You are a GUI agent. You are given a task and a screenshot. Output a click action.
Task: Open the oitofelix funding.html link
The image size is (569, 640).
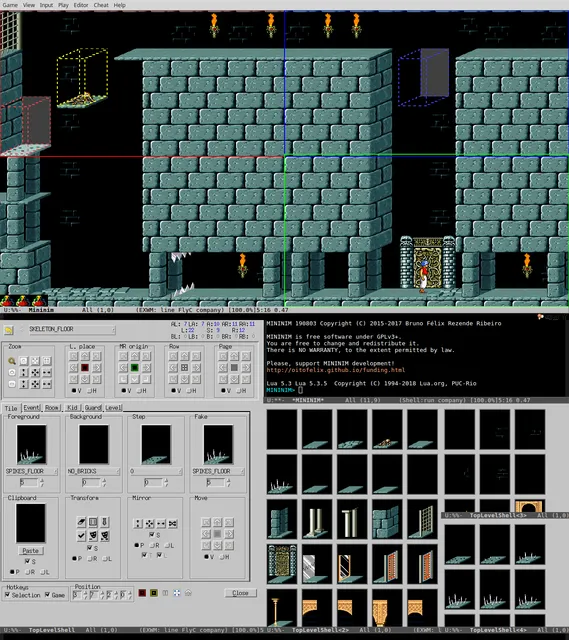coord(336,370)
